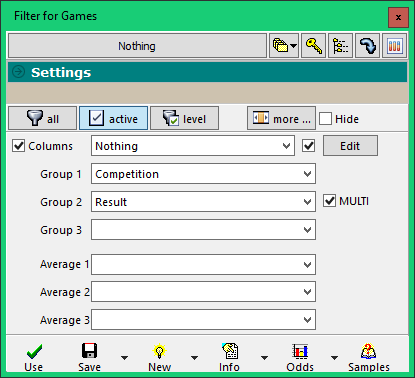Open the more ... options button
This screenshot has width=415, height=378.
pos(281,118)
